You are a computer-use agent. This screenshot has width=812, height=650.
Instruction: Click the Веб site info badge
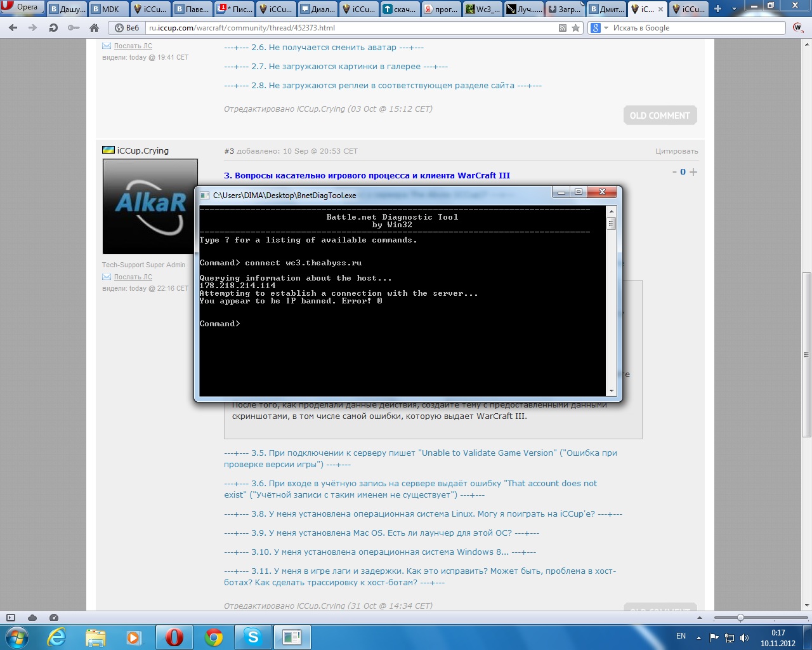[127, 28]
